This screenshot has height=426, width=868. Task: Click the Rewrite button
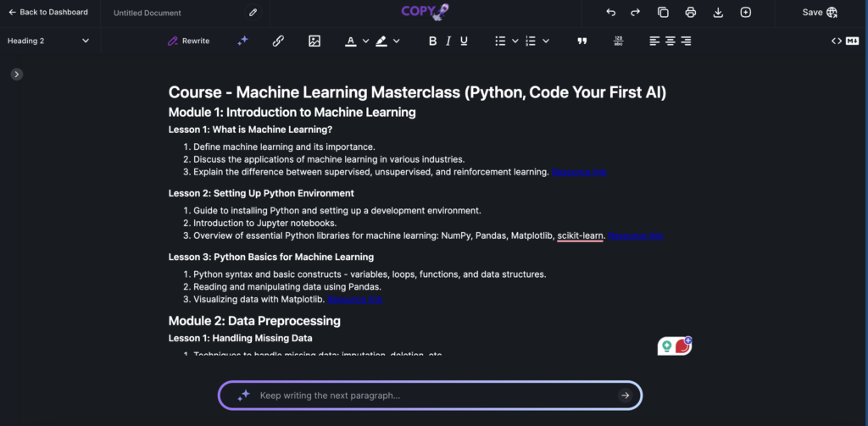[x=188, y=41]
